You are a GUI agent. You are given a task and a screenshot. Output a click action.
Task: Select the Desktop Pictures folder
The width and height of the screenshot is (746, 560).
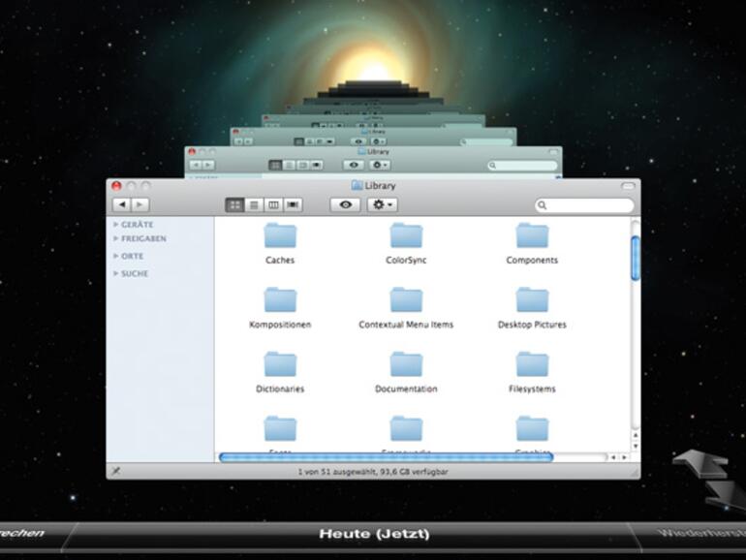(x=533, y=299)
